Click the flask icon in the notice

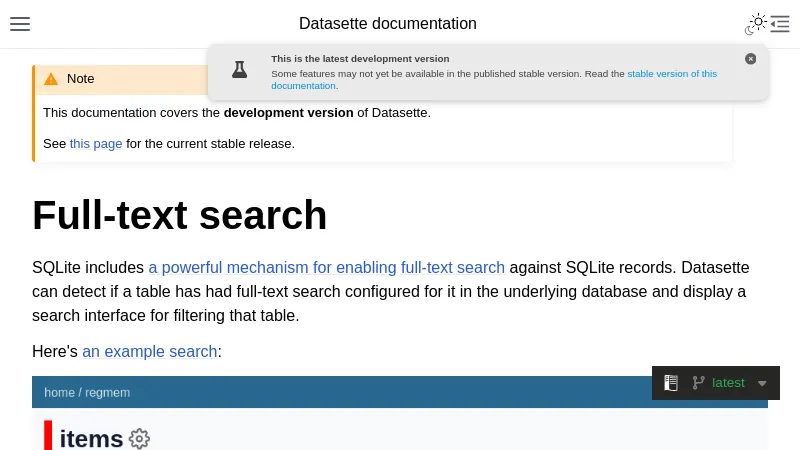click(x=239, y=70)
